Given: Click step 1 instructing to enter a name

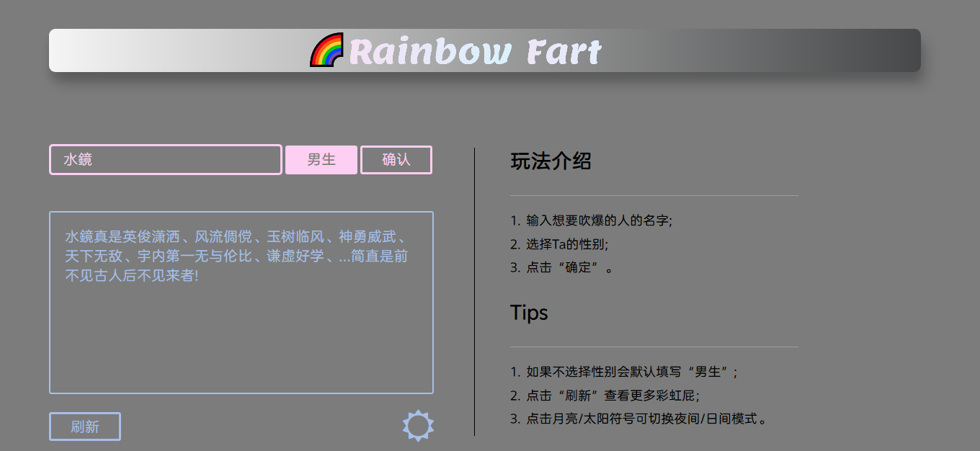Looking at the screenshot, I should (591, 220).
